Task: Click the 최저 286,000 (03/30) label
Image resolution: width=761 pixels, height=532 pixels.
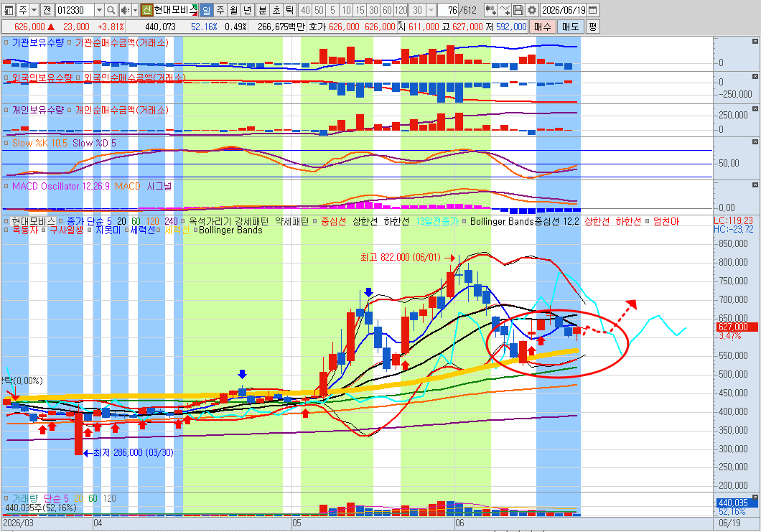Action: [133, 452]
